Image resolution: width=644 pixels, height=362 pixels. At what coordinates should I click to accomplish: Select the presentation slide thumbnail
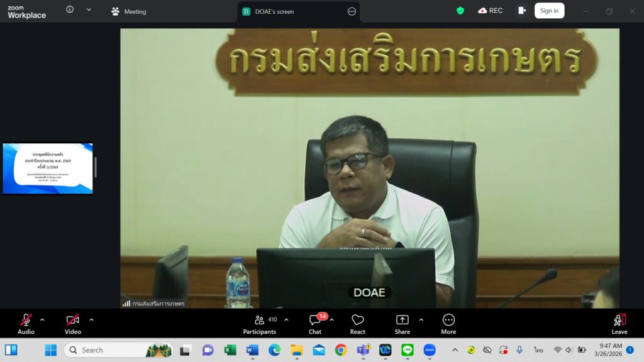coord(48,168)
